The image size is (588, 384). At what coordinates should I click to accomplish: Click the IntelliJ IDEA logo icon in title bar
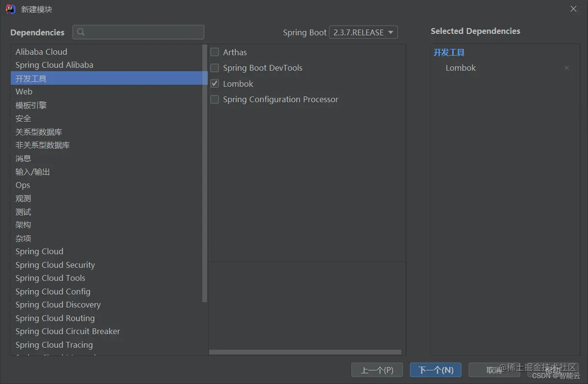11,9
